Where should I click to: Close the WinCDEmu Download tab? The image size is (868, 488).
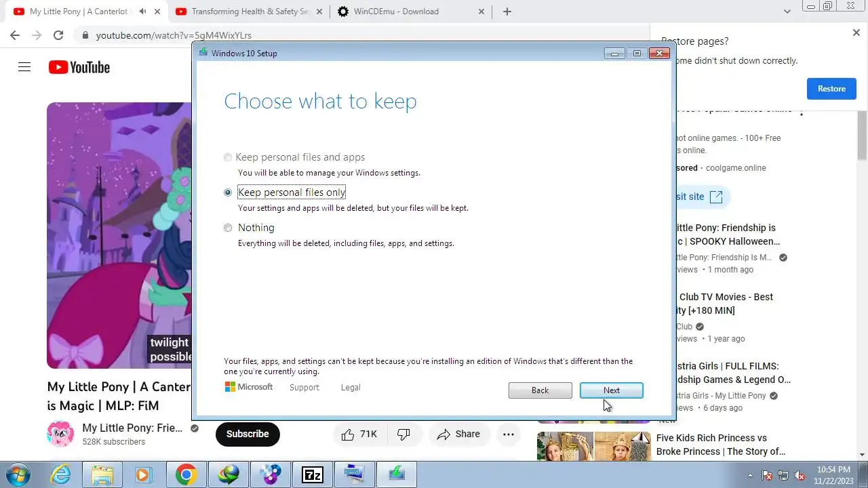coord(481,12)
